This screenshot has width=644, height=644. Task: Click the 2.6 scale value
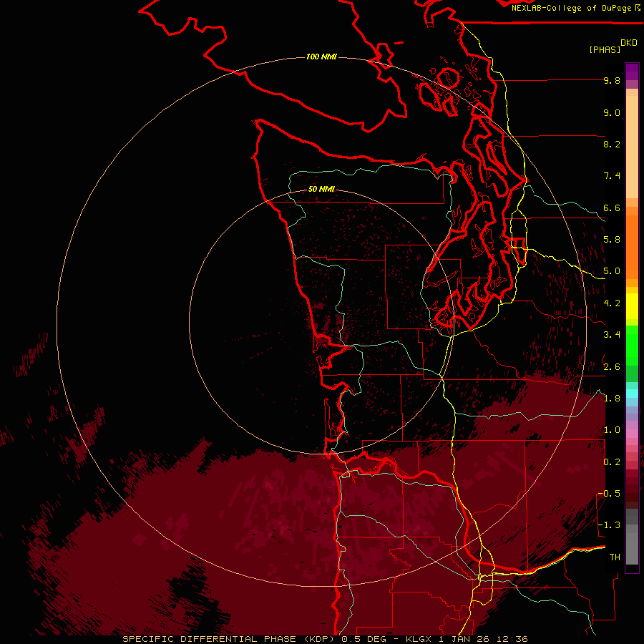tap(612, 366)
